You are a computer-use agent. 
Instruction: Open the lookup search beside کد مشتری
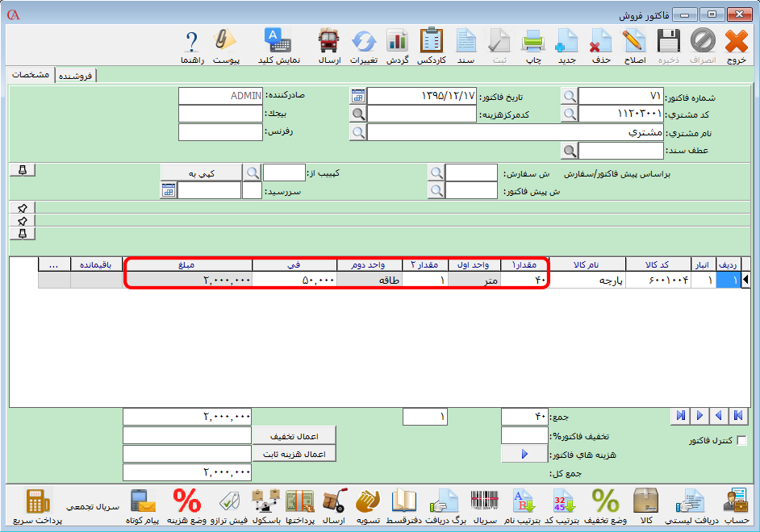point(570,114)
